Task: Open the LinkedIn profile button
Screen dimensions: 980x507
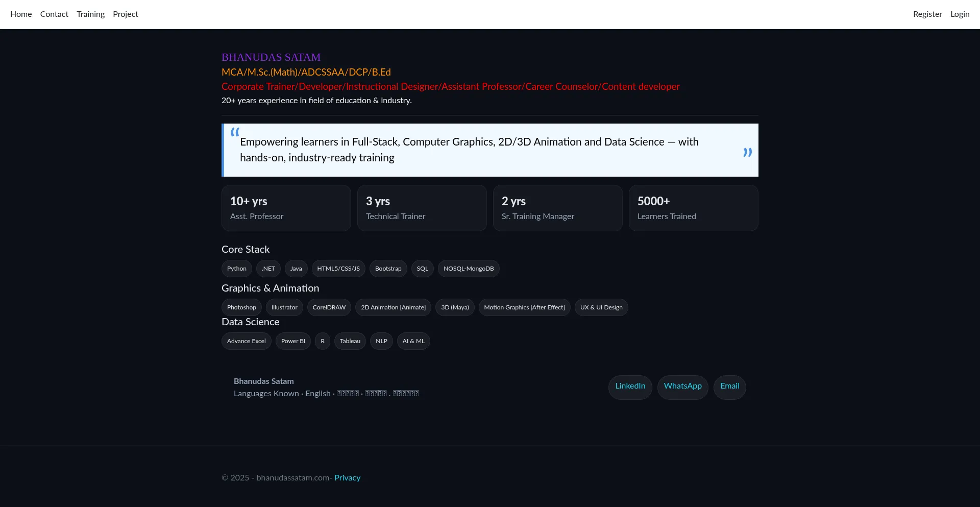Action: pyautogui.click(x=630, y=387)
